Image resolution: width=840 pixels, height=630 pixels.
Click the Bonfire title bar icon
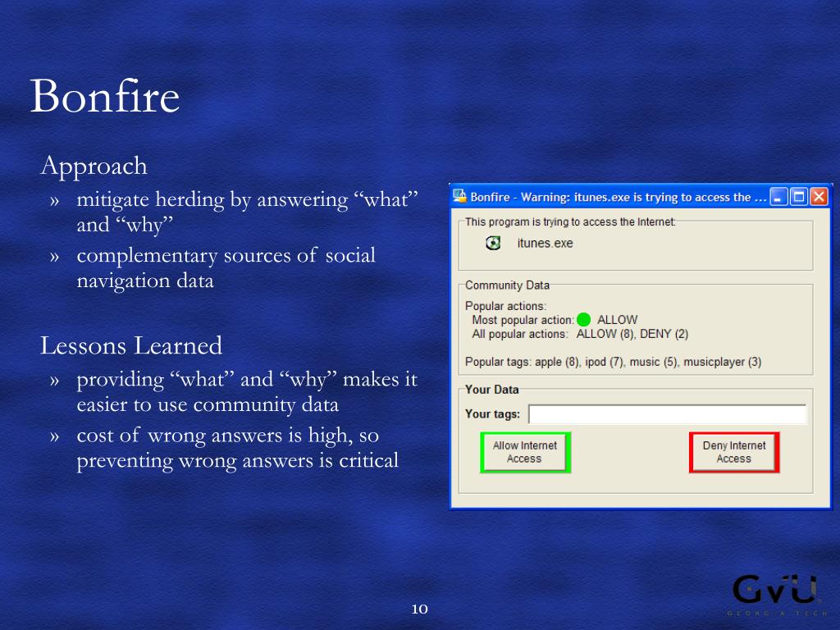459,197
